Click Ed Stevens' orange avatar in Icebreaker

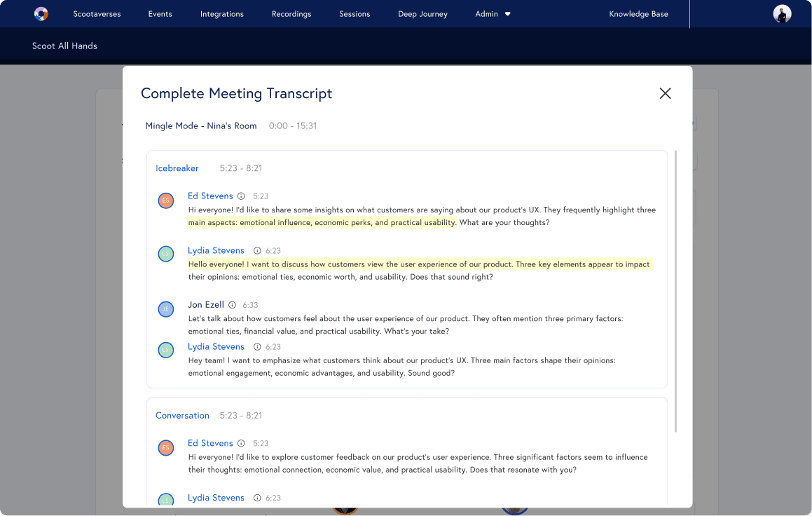tap(165, 201)
